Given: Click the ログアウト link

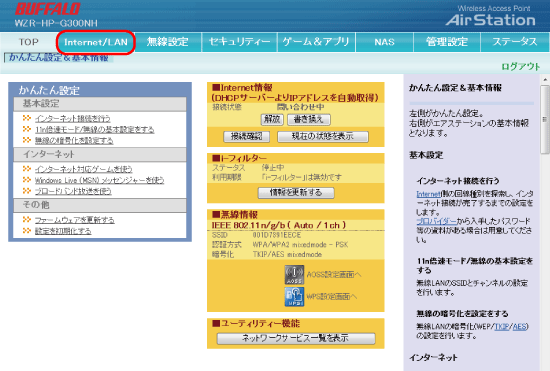Looking at the screenshot, I should pyautogui.click(x=521, y=66).
